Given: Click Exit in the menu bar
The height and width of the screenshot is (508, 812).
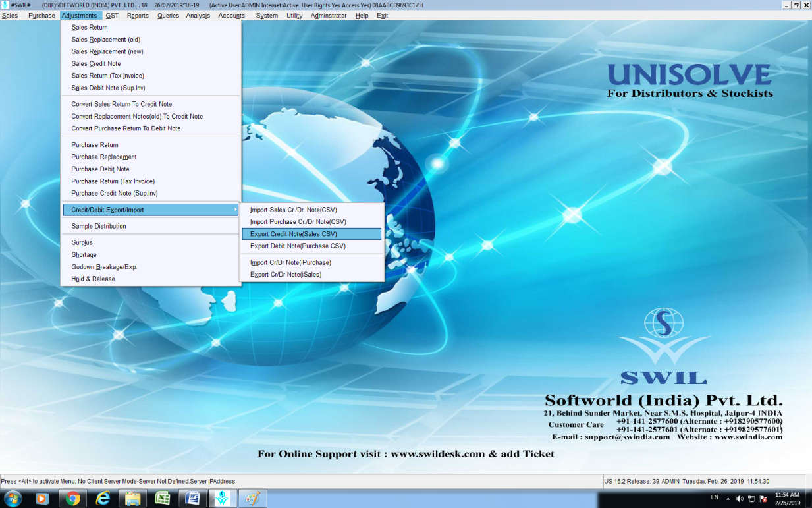Looking at the screenshot, I should coord(382,16).
